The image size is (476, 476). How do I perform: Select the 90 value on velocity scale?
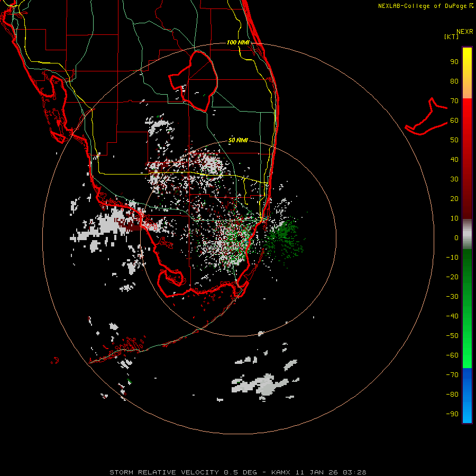pos(454,62)
